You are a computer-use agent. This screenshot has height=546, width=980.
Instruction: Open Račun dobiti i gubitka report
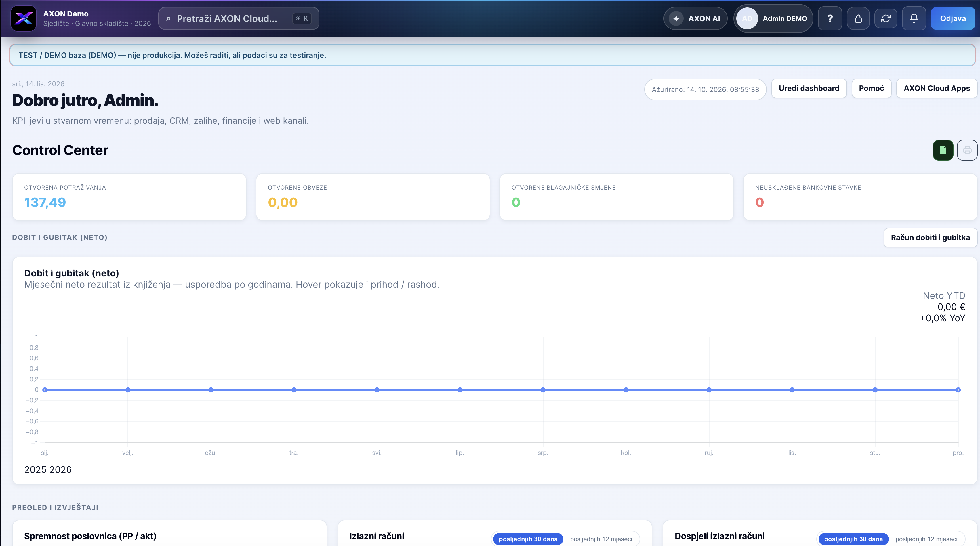tap(930, 237)
